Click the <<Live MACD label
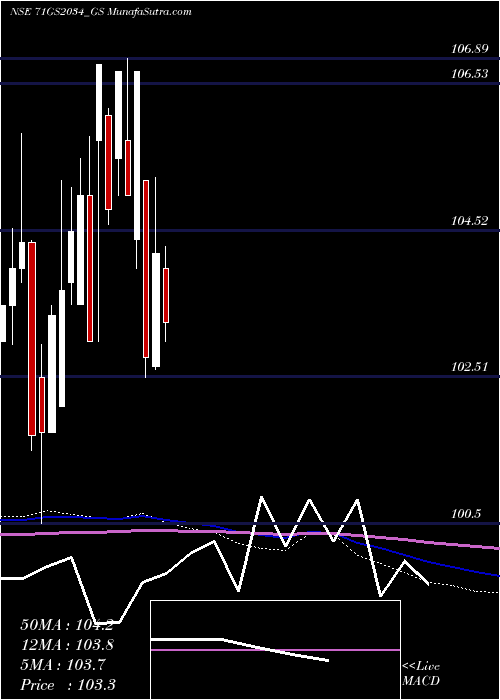 click(x=421, y=674)
